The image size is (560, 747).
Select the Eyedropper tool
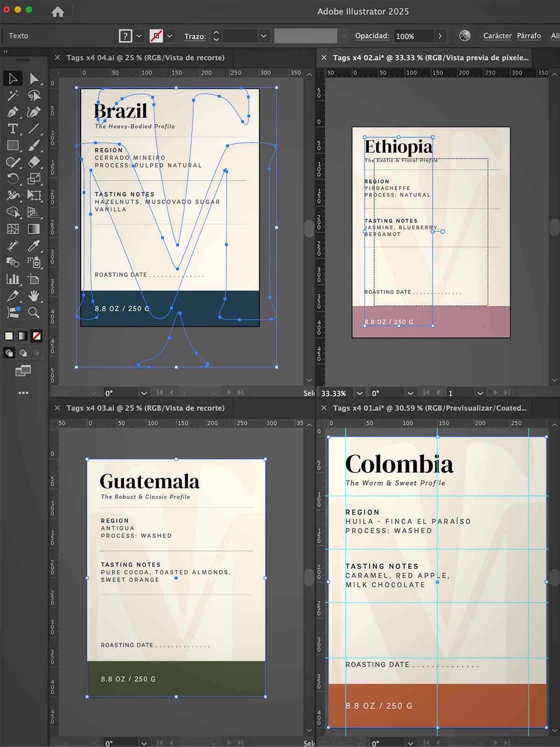click(x=34, y=245)
